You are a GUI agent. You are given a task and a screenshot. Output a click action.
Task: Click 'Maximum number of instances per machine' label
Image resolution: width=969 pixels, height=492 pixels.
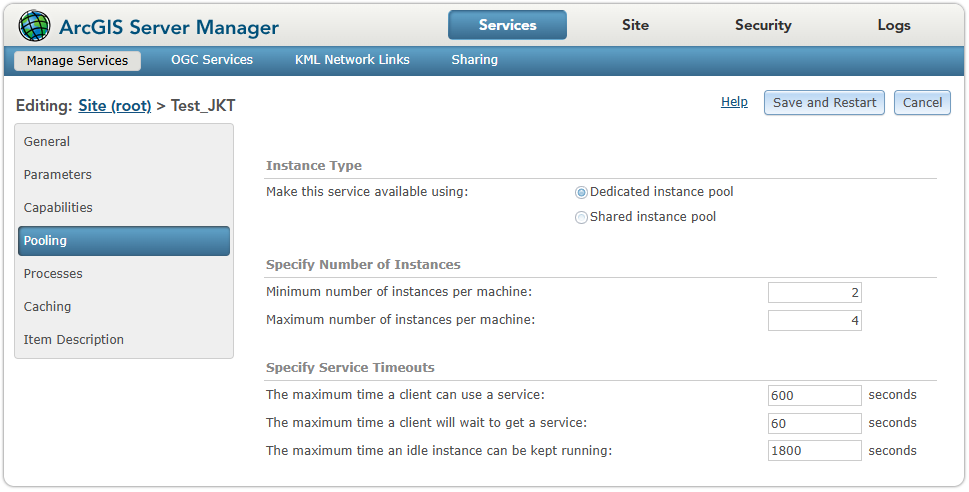[400, 320]
